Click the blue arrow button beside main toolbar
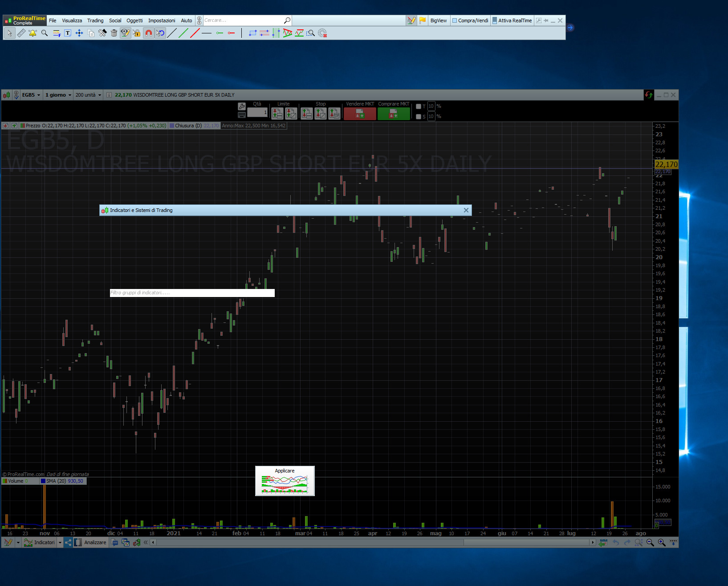This screenshot has height=586, width=728. click(x=570, y=28)
